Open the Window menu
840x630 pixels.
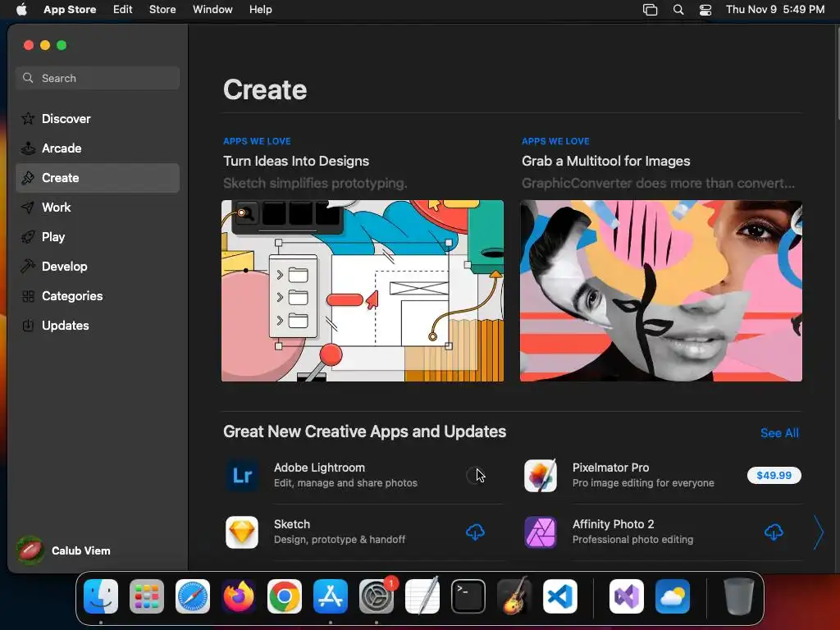(x=212, y=10)
